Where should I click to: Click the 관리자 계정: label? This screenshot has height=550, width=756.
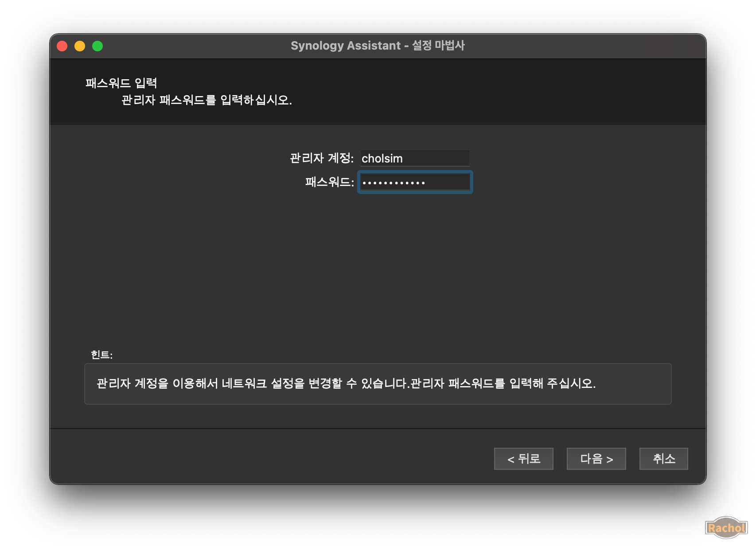[322, 158]
